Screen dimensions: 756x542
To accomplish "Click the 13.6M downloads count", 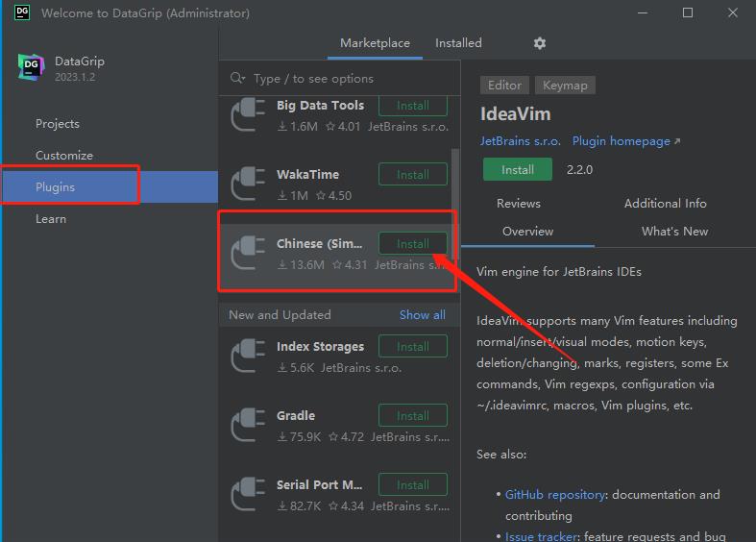I will [302, 264].
